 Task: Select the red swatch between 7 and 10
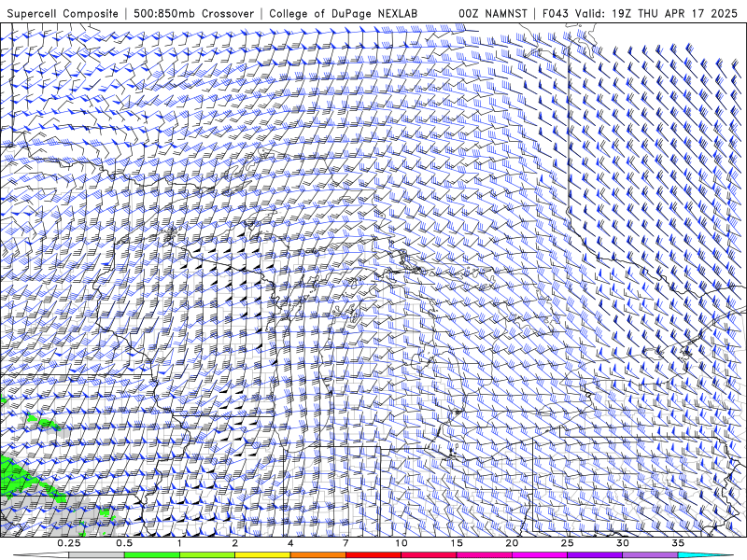click(373, 555)
